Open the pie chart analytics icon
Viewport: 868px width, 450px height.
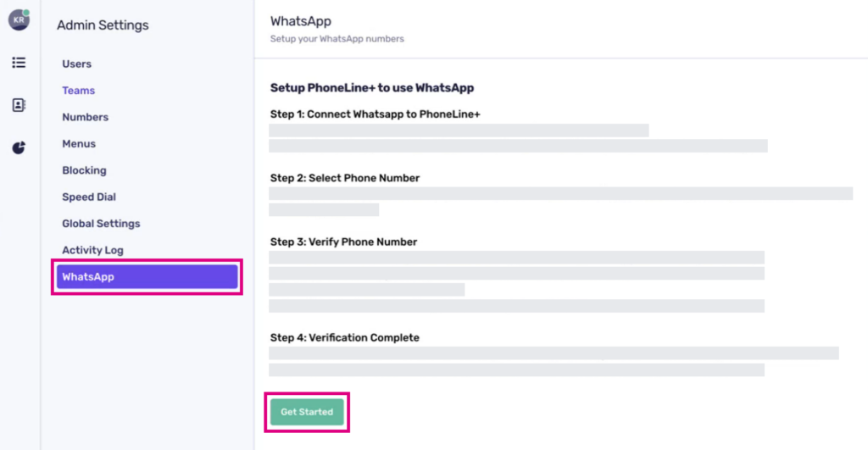(19, 147)
